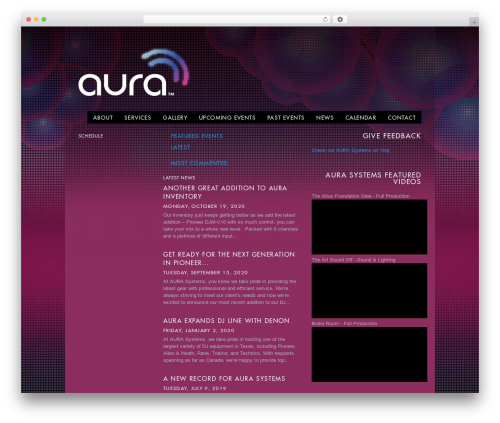Image resolution: width=500 pixels, height=423 pixels.
Task: Open the Calendar menu item
Action: 361,118
